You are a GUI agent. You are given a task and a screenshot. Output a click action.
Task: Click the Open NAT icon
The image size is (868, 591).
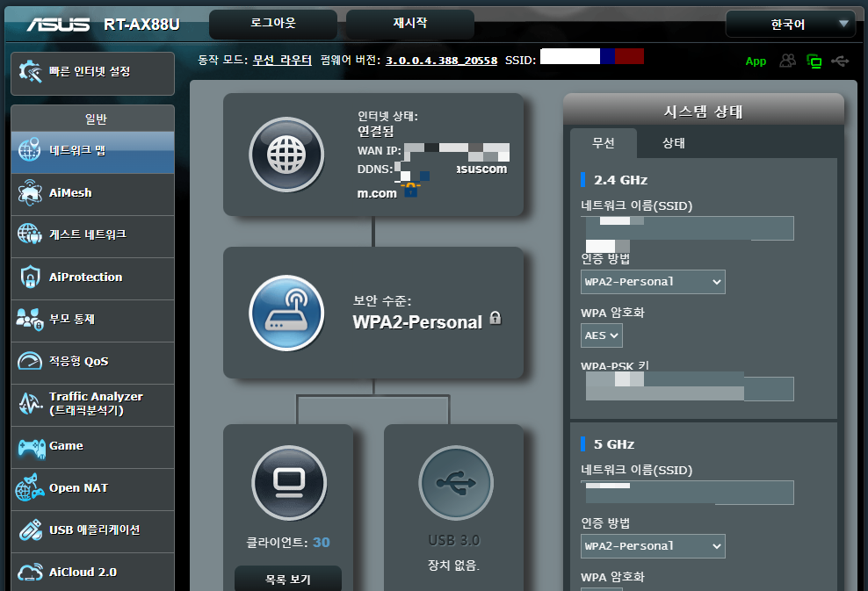click(x=29, y=487)
